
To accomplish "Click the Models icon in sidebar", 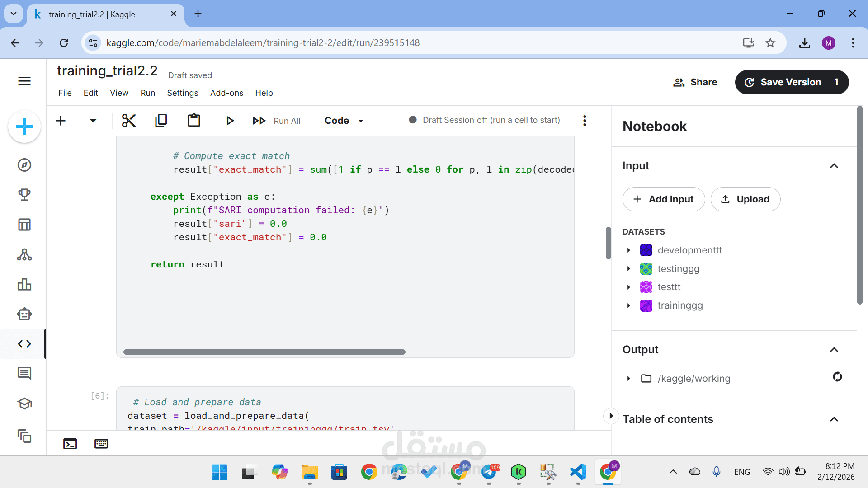I will [x=24, y=254].
